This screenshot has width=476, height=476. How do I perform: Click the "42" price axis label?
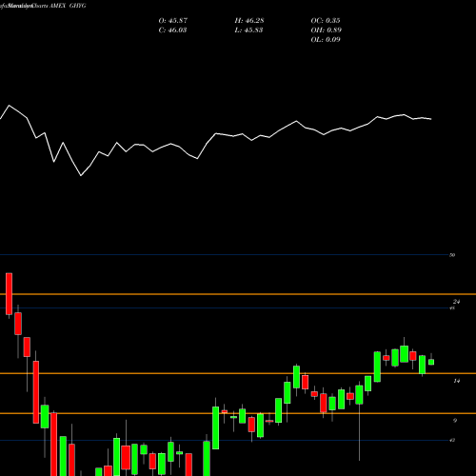(x=452, y=440)
